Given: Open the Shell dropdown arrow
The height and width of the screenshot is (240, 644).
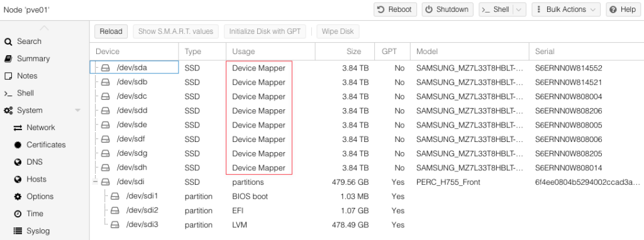Looking at the screenshot, I should pyautogui.click(x=519, y=9).
